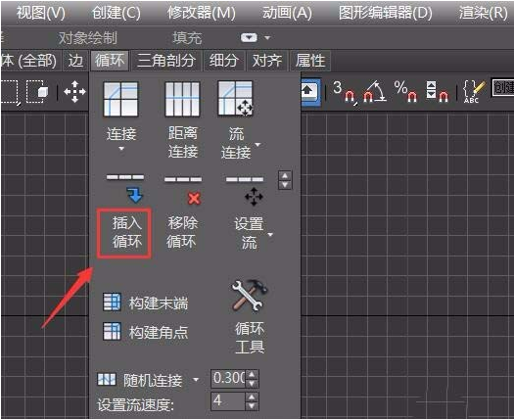The width and height of the screenshot is (514, 420).
Task: Open the 边 ribbon panel tab
Action: [x=75, y=61]
